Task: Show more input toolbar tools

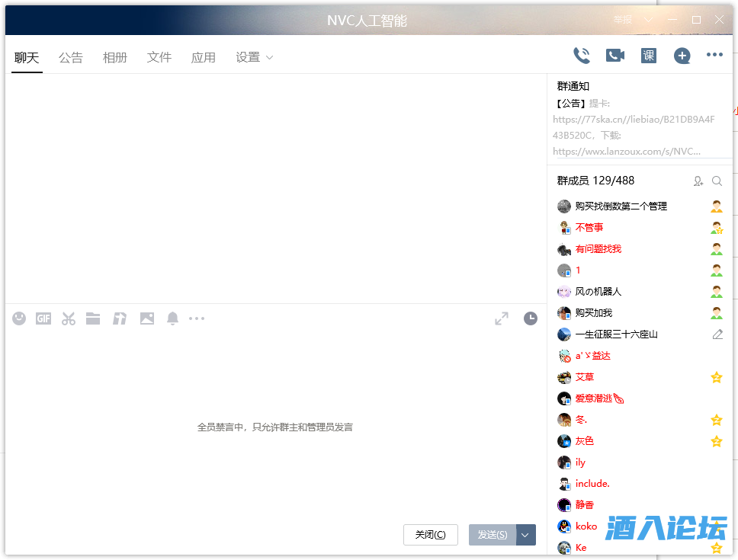Action: [x=197, y=318]
